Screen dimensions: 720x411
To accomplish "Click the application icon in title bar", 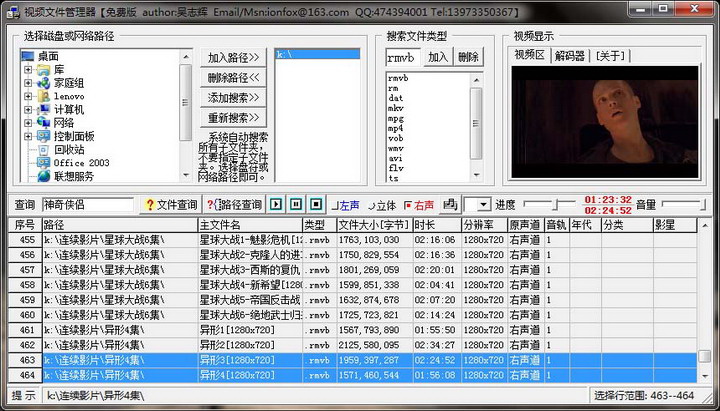I will pos(13,11).
